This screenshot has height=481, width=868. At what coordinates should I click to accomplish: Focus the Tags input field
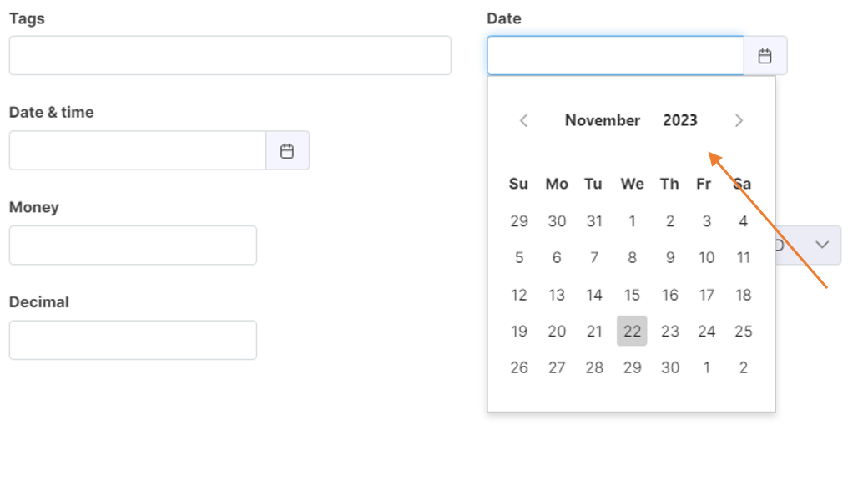pyautogui.click(x=230, y=55)
